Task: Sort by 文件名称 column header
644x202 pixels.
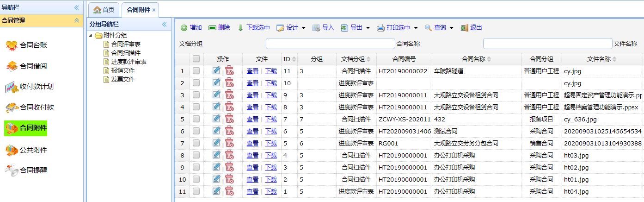Action: point(602,59)
